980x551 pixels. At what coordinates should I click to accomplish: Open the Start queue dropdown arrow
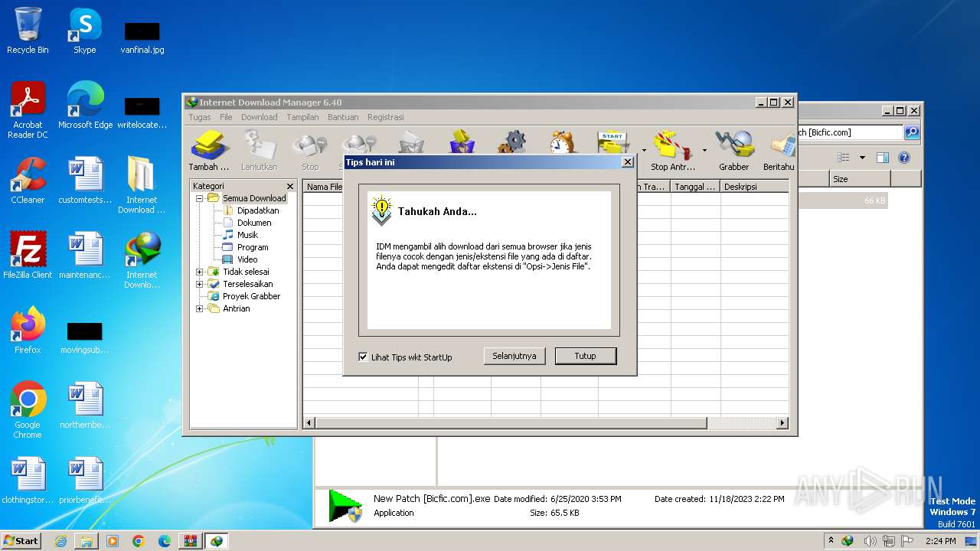pyautogui.click(x=644, y=150)
